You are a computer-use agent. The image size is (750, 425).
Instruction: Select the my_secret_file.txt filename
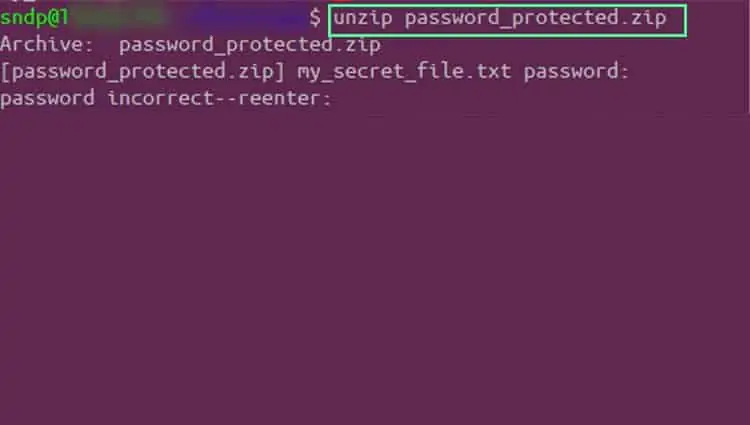pyautogui.click(x=404, y=72)
